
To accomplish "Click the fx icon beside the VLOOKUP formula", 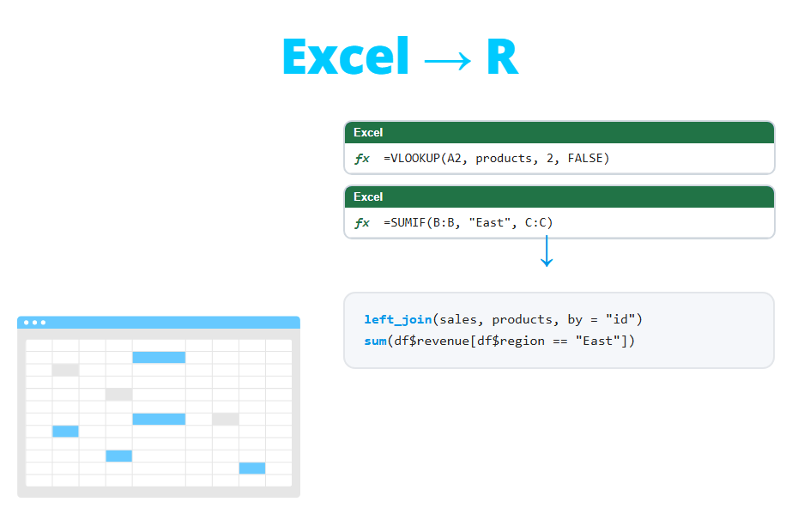I will [x=362, y=159].
